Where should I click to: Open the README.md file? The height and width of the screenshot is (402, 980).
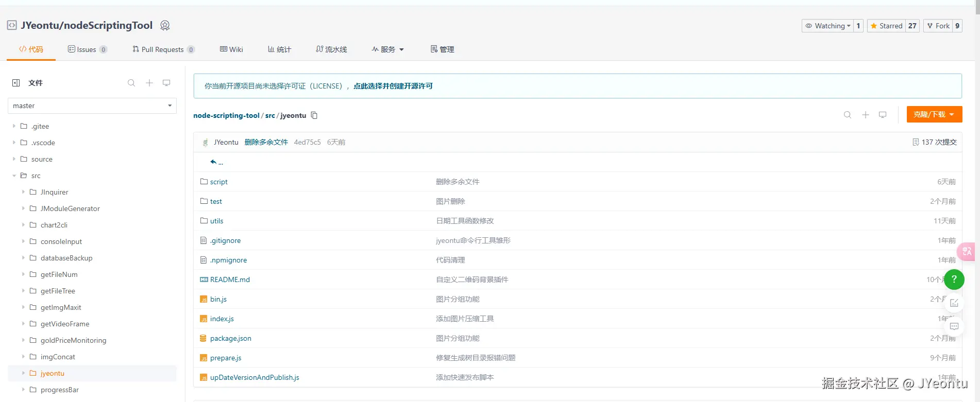(230, 279)
